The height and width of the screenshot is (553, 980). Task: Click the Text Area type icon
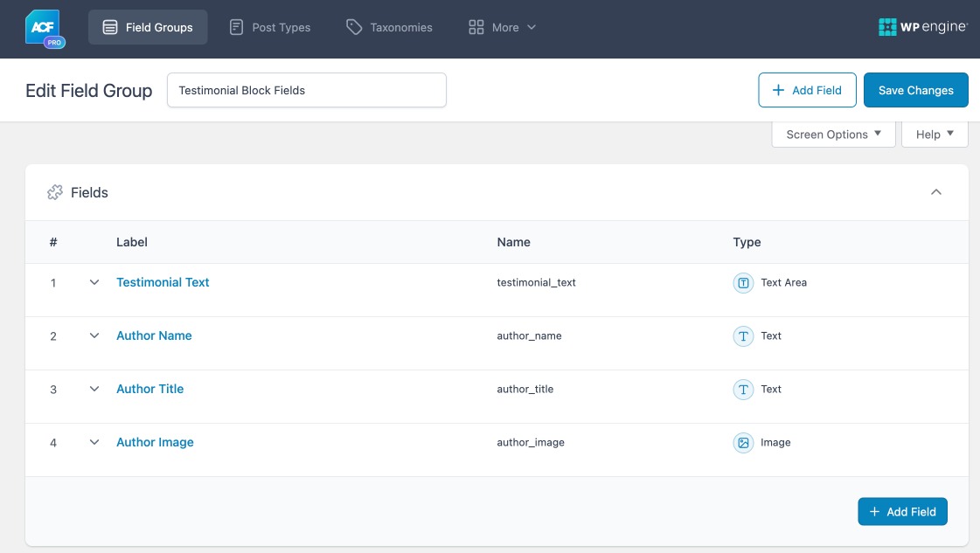[743, 283]
